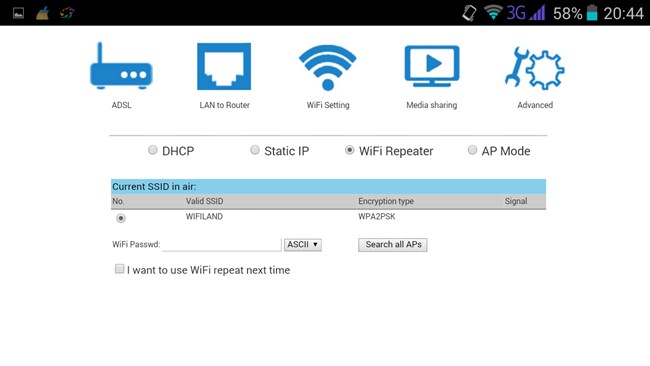Select the WiFi Repeater radio button
The image size is (650, 366).
click(349, 150)
